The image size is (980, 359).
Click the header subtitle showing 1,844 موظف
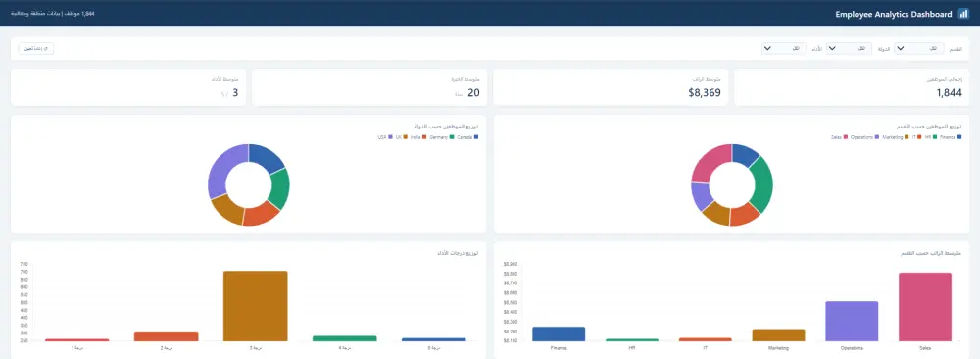(x=53, y=13)
